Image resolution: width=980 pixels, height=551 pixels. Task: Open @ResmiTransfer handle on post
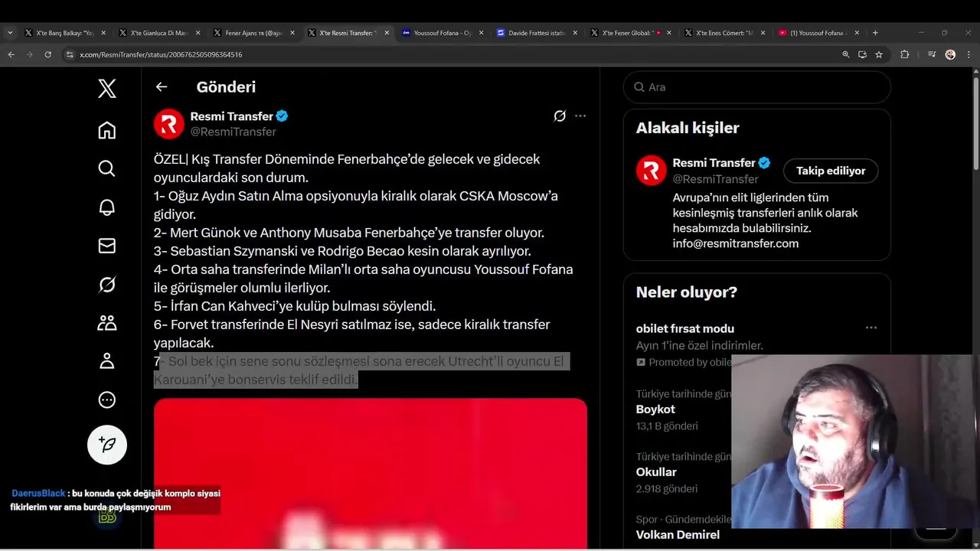pos(233,132)
